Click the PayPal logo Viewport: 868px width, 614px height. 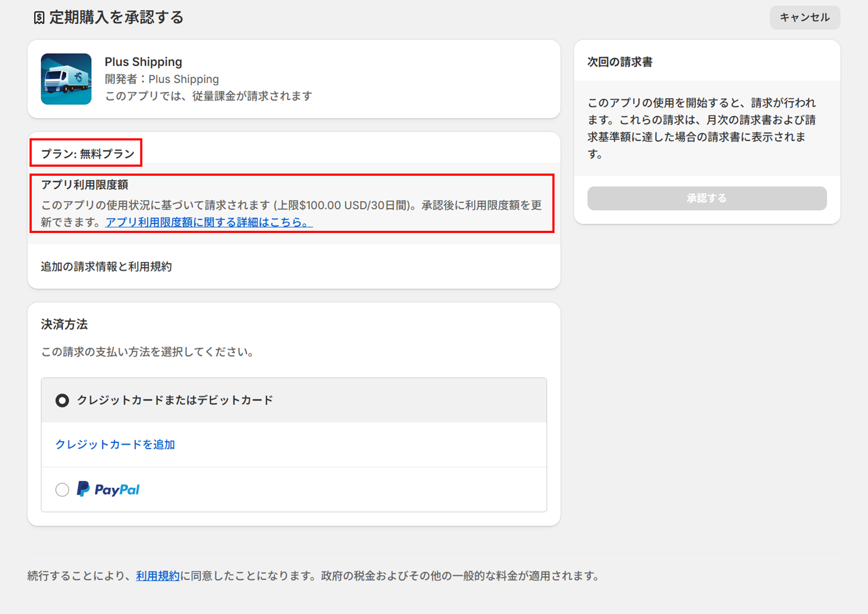(108, 490)
